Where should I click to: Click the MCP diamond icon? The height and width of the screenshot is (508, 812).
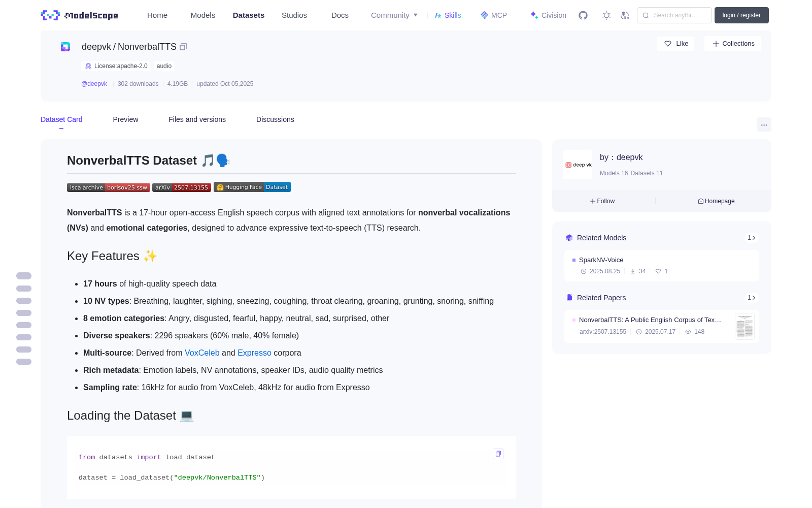point(484,15)
